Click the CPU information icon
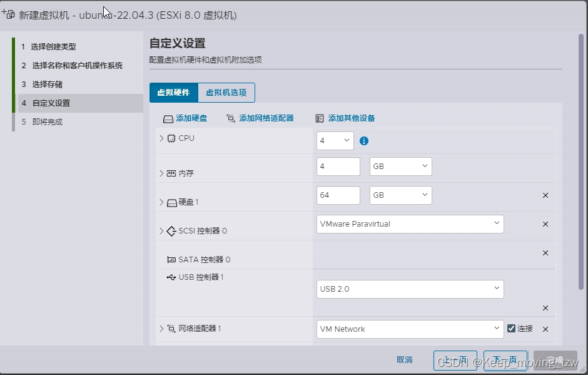The width and height of the screenshot is (588, 375). (363, 141)
